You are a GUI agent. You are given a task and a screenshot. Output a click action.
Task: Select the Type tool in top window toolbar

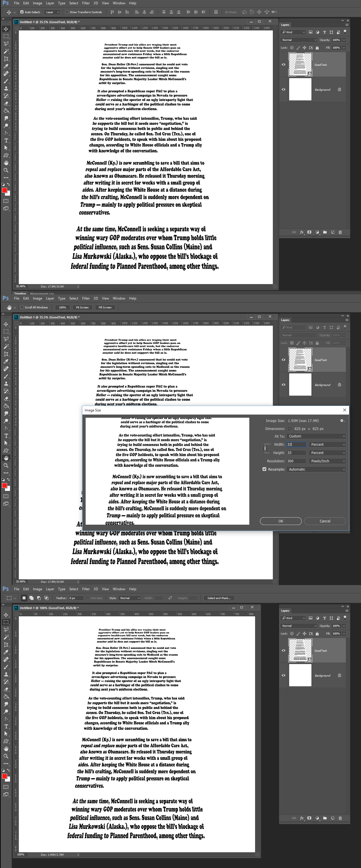click(6, 140)
